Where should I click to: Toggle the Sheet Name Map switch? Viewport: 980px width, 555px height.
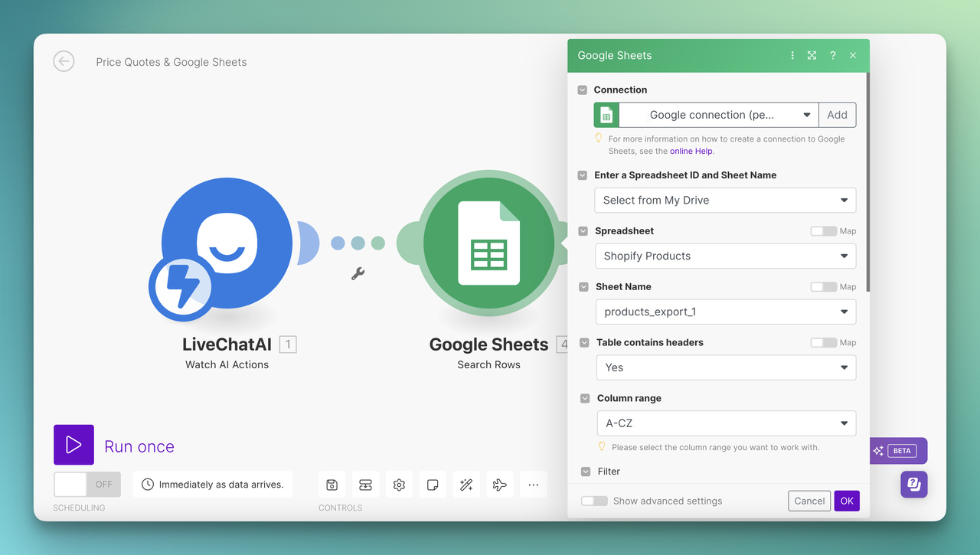coord(824,287)
